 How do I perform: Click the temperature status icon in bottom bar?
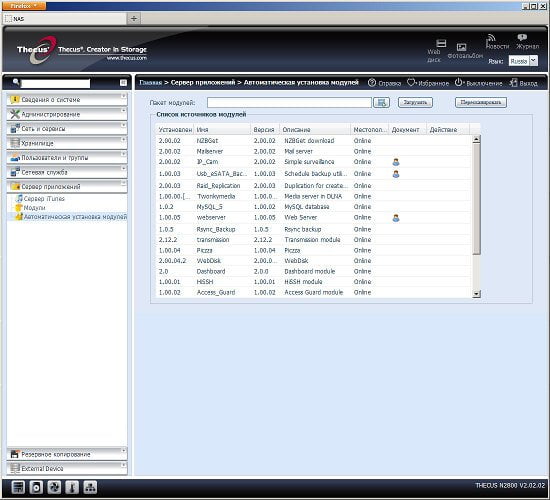point(72,487)
